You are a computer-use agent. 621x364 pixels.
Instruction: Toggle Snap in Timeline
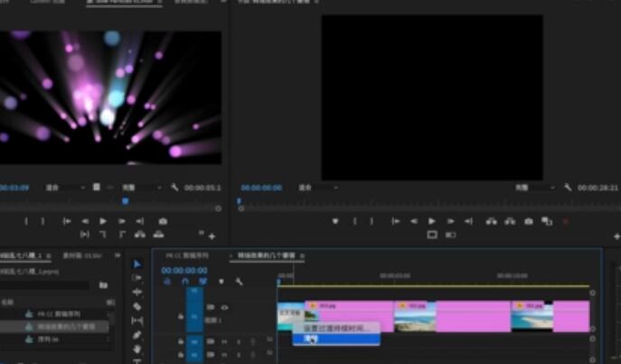point(185,282)
